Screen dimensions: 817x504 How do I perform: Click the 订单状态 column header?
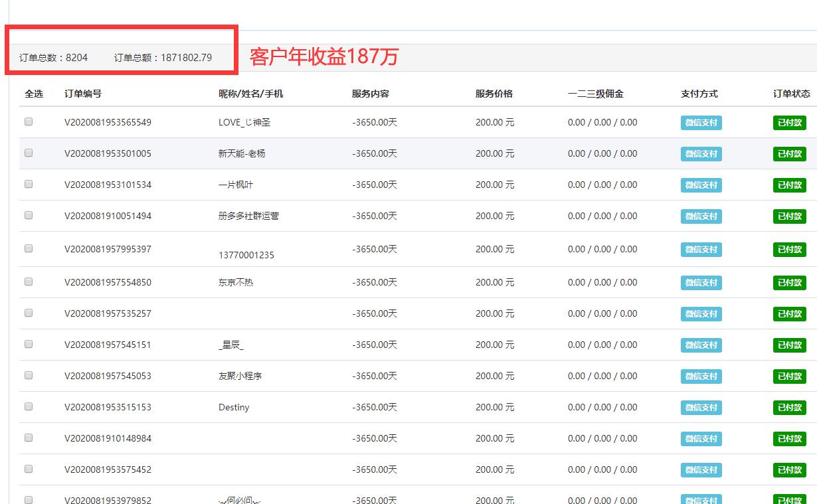tap(792, 94)
